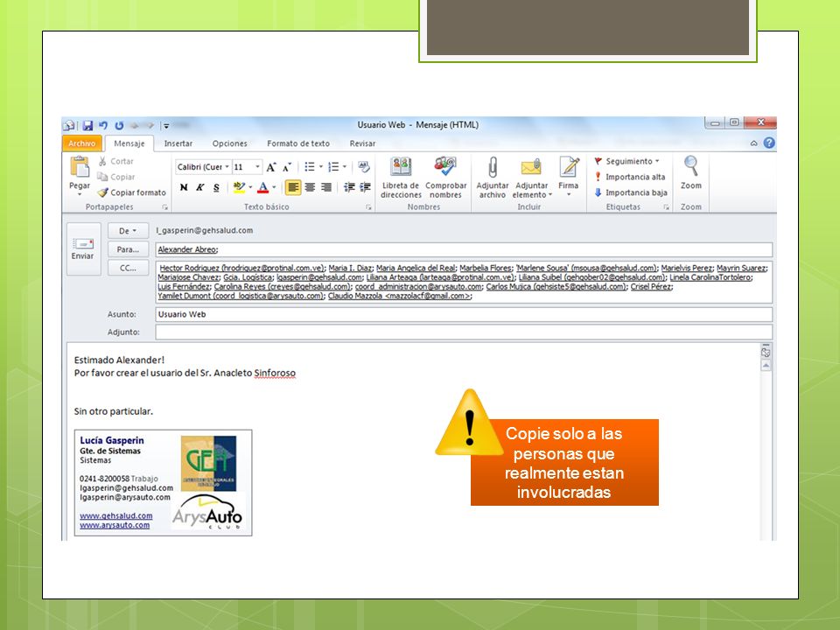Decrease paragraph indent
The width and height of the screenshot is (840, 630).
coord(349,187)
